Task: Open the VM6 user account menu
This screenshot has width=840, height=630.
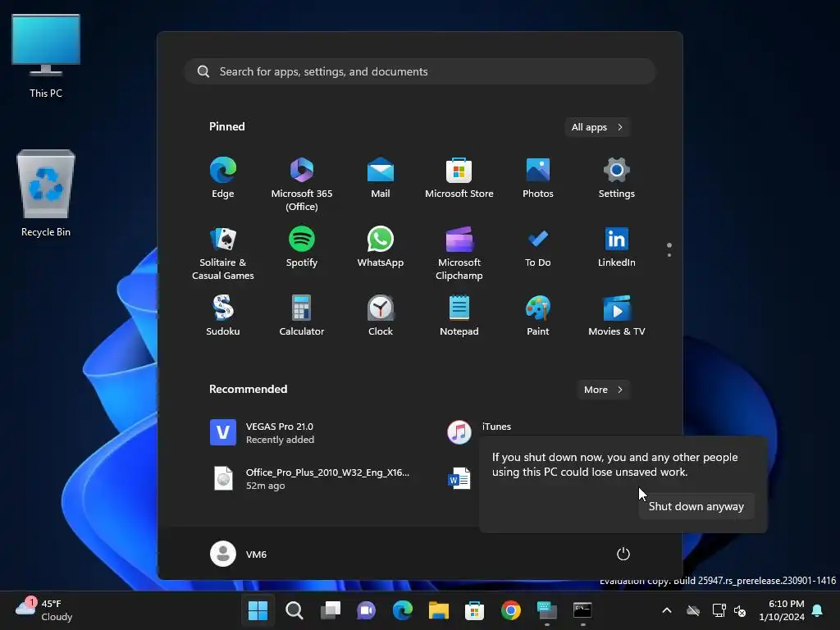Action: pos(239,554)
